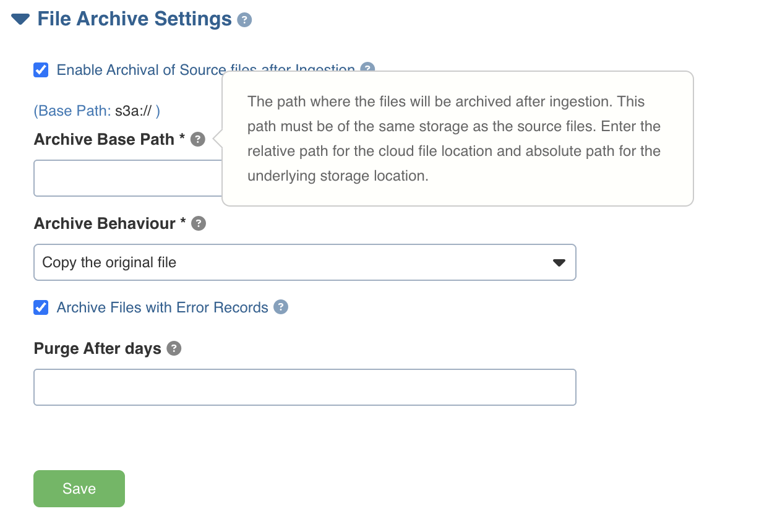Click the archive path tooltip description

454,139
